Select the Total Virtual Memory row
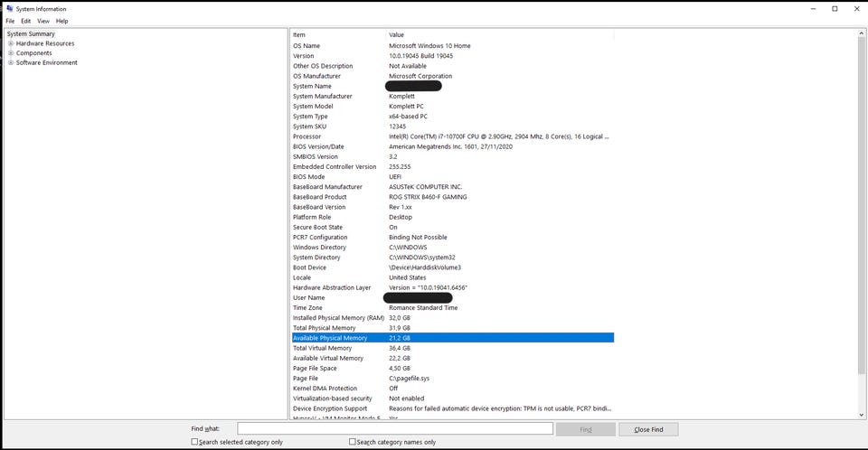 (453, 348)
